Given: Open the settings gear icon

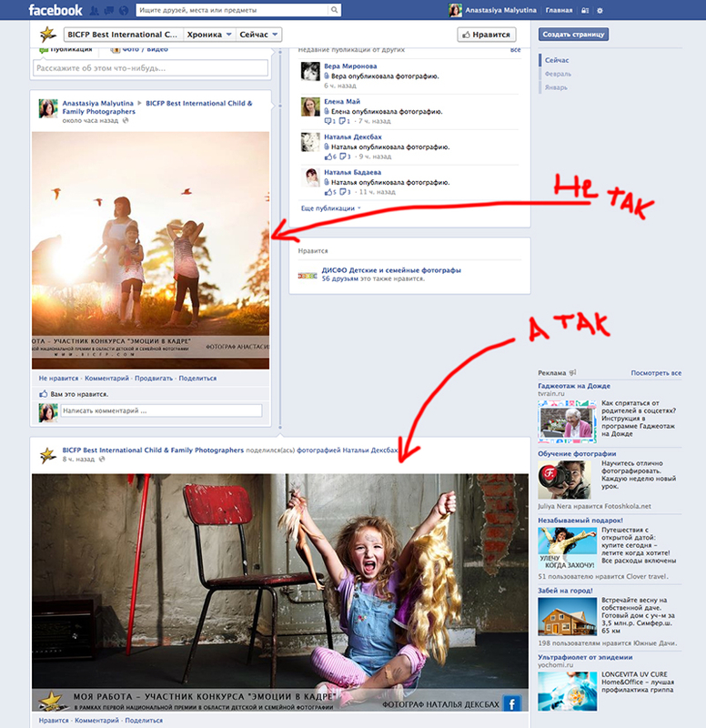Looking at the screenshot, I should click(x=600, y=11).
